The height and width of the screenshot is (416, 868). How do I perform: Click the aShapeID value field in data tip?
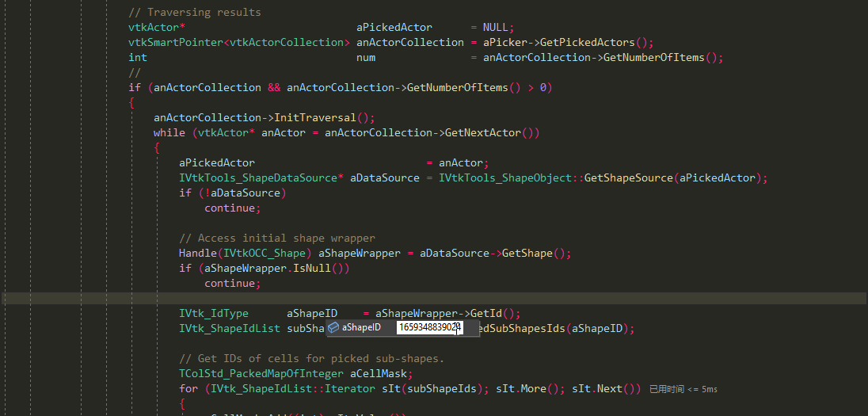(x=428, y=327)
